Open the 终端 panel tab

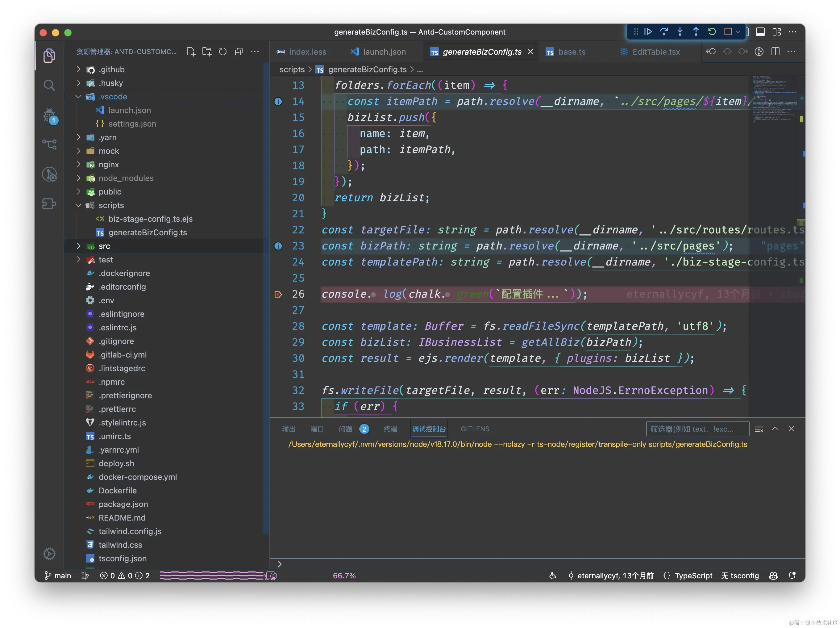point(390,429)
